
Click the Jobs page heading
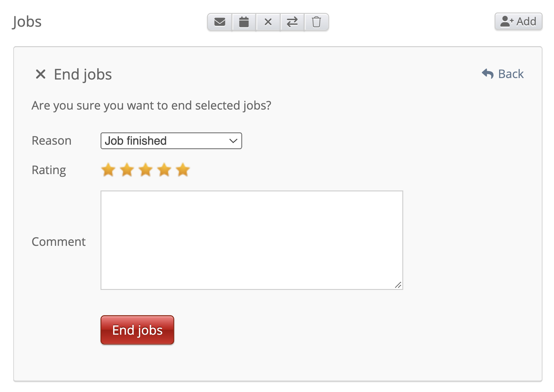[27, 22]
